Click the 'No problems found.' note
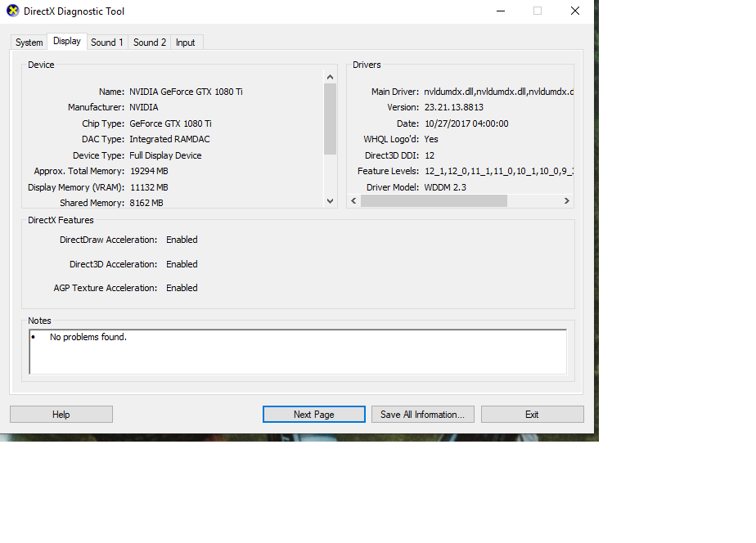 pos(88,337)
